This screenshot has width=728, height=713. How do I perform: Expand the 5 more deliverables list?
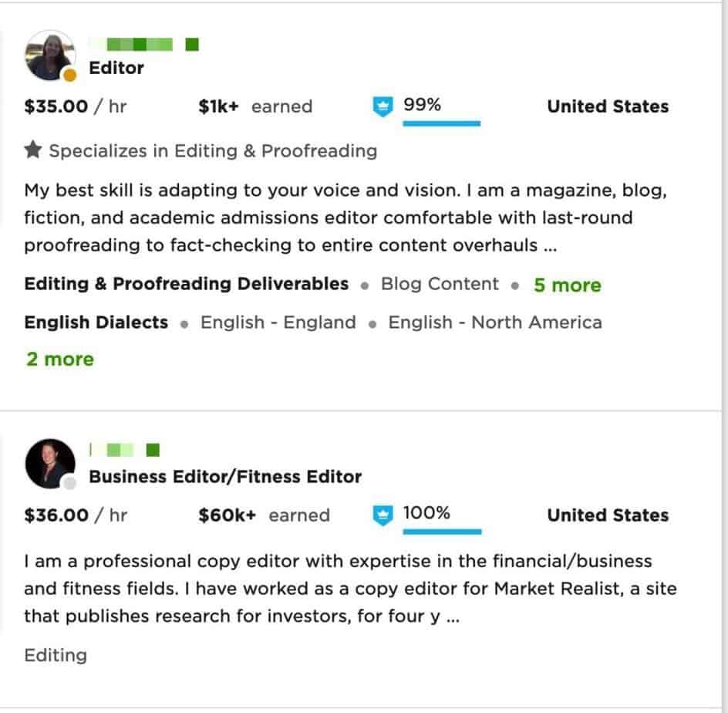567,286
